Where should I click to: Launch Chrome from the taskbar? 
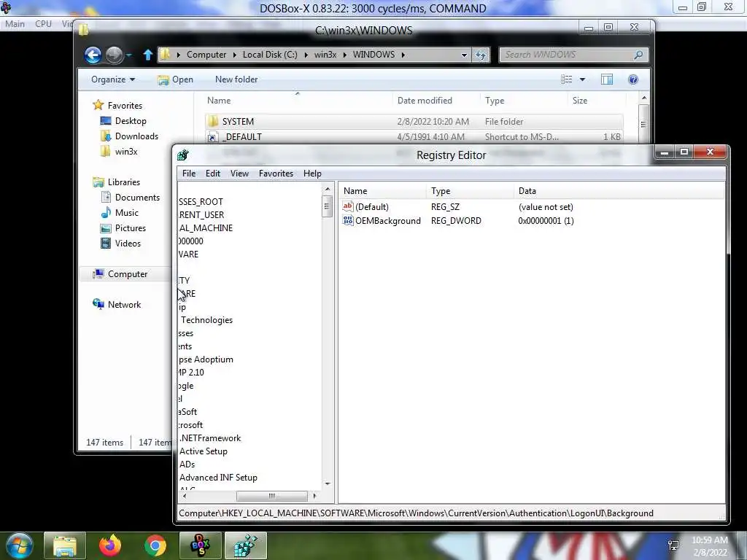point(155,545)
